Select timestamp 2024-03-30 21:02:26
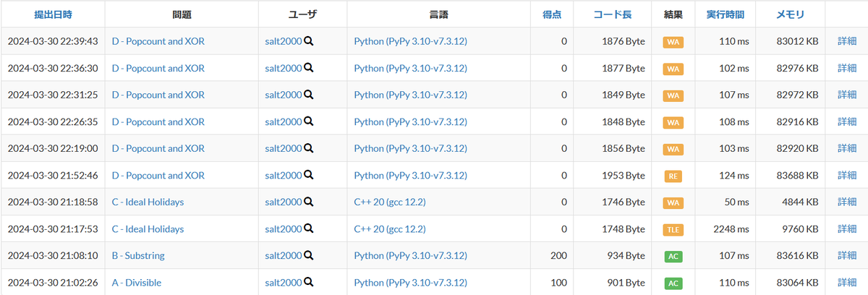868x295 pixels. click(x=52, y=282)
